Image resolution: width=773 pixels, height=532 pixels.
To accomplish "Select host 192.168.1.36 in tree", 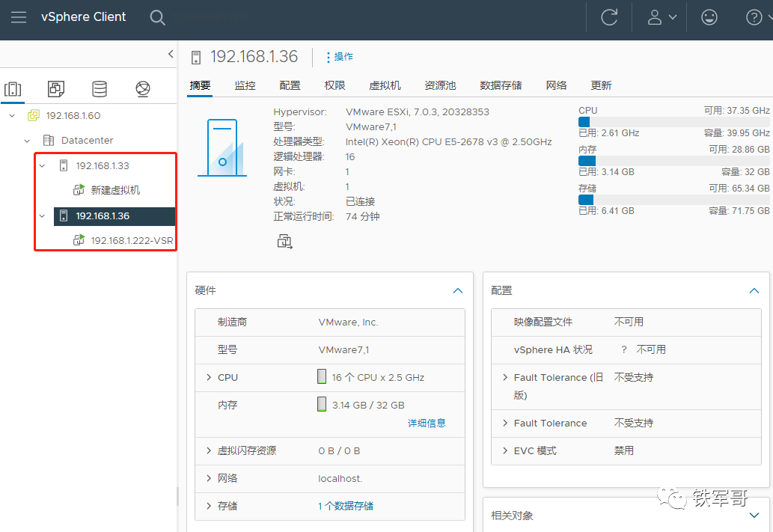I will [103, 216].
